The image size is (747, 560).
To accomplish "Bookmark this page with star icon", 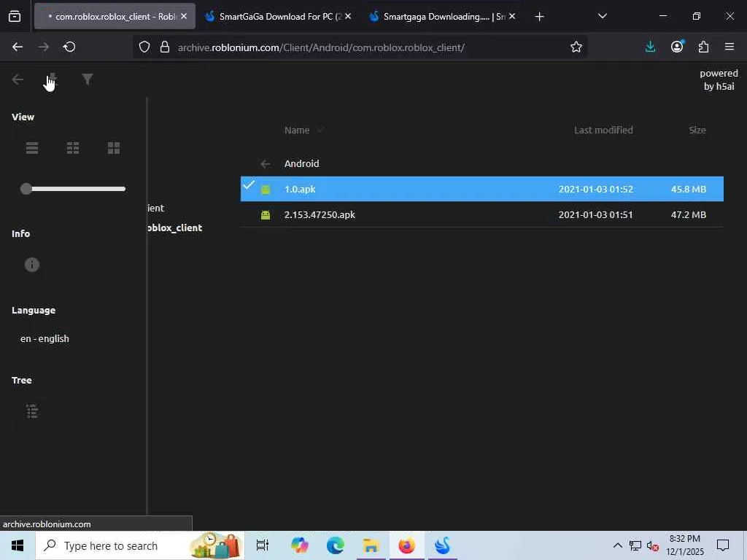I will 576,47.
